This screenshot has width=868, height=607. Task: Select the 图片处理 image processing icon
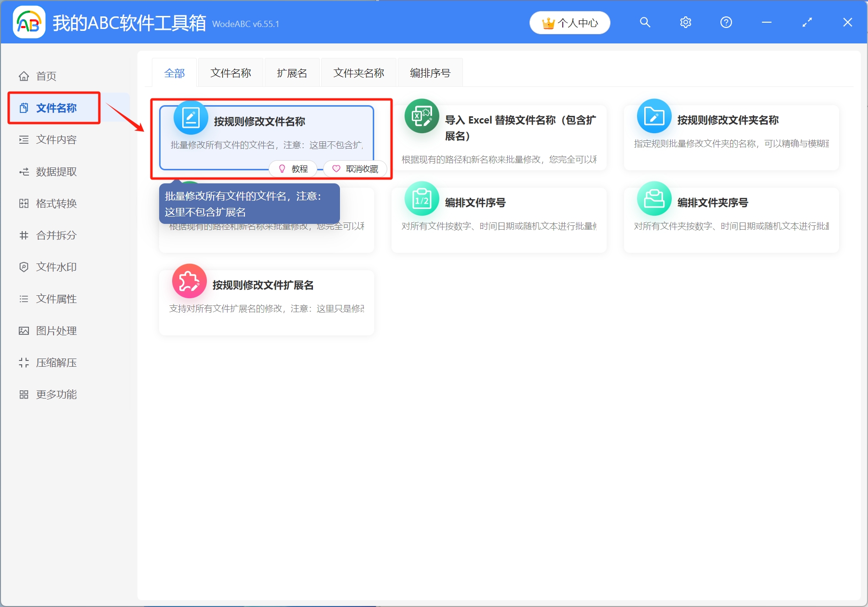pos(24,331)
